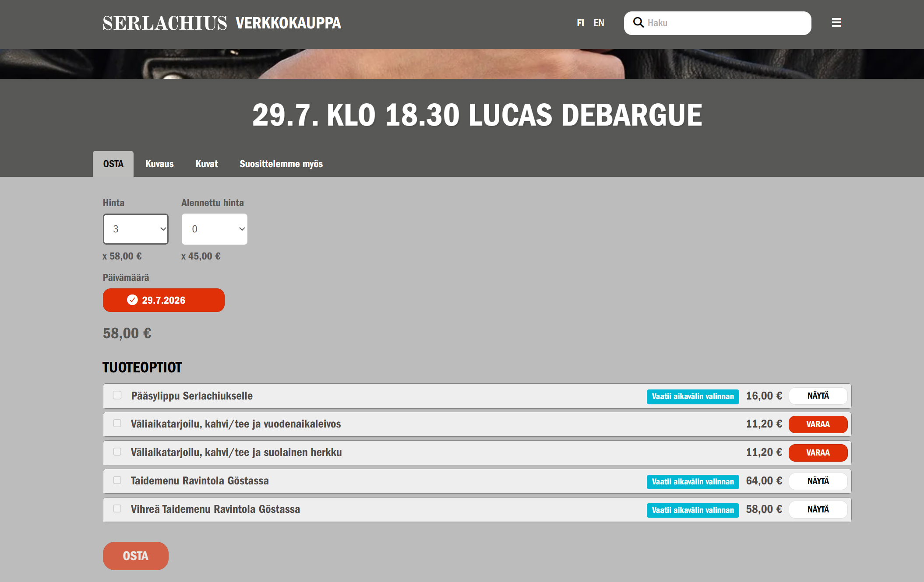Switch to the OSTA tab
This screenshot has width=924, height=582.
pyautogui.click(x=113, y=164)
